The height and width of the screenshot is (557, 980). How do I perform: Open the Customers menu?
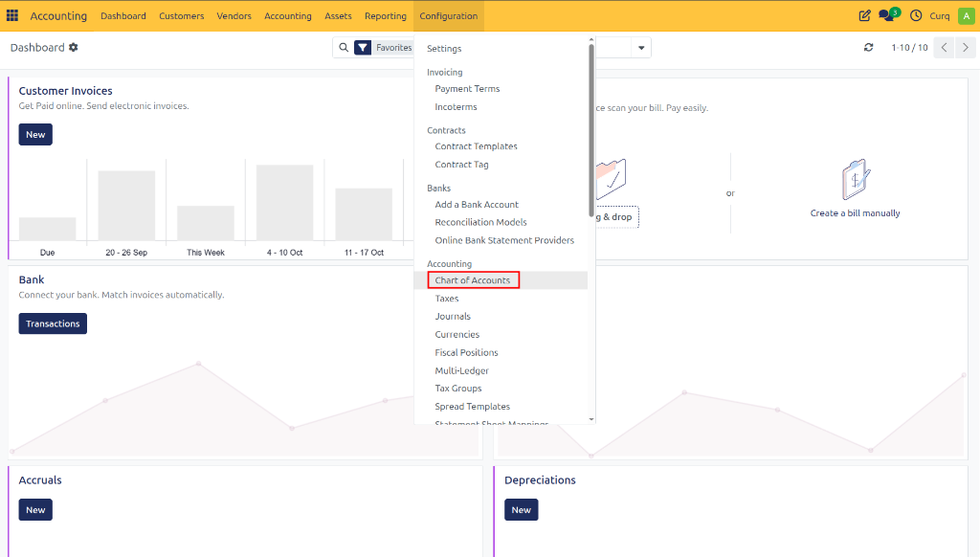(x=181, y=15)
